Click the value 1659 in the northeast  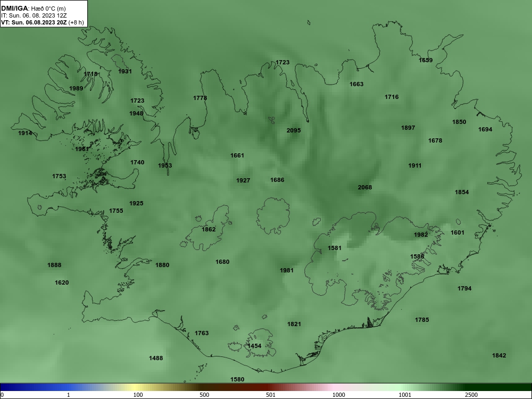(x=426, y=61)
